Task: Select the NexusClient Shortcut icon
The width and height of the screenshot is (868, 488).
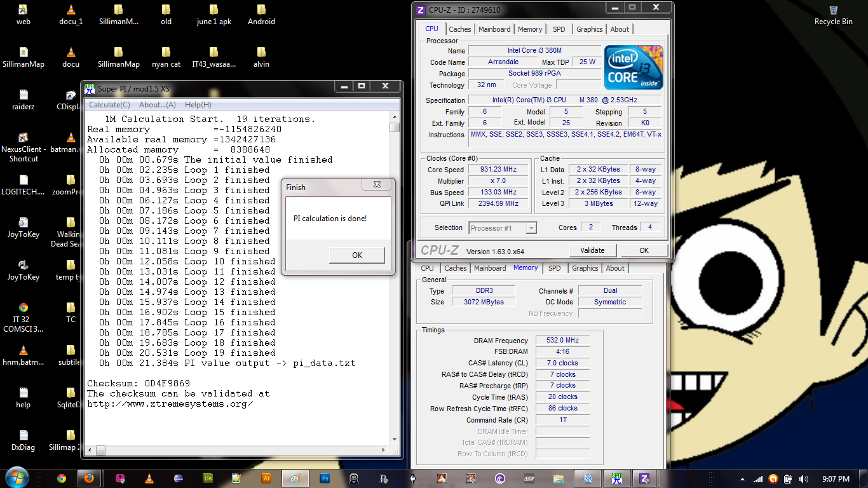Action: tap(24, 147)
